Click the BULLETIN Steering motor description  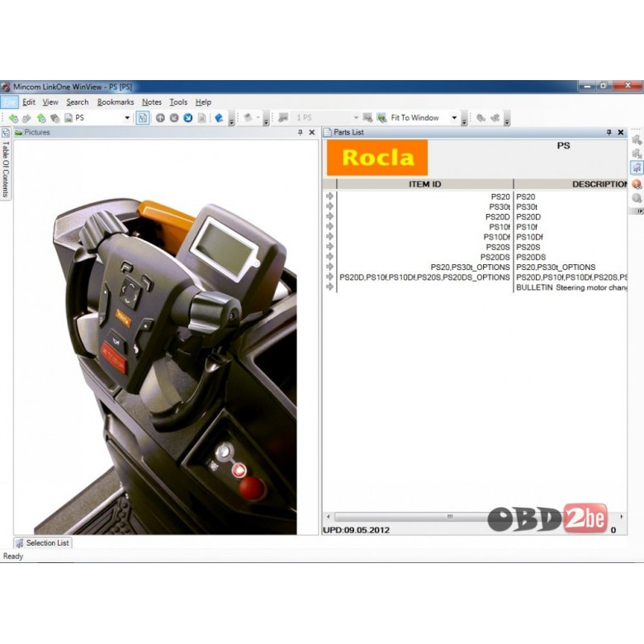coord(571,287)
